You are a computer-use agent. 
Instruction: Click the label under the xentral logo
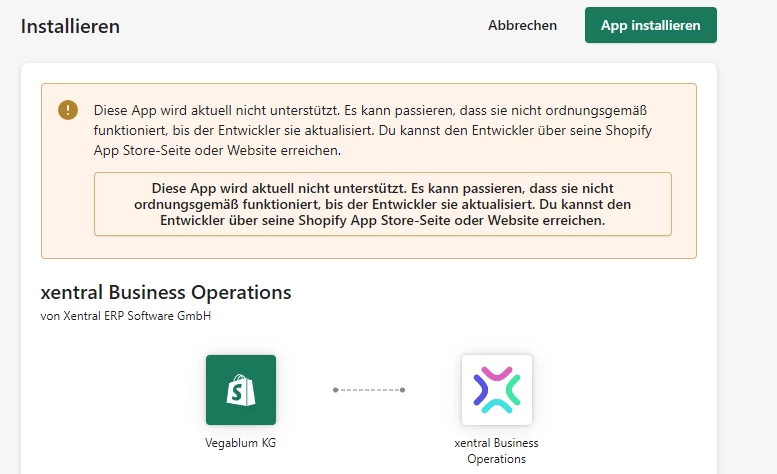(x=497, y=451)
